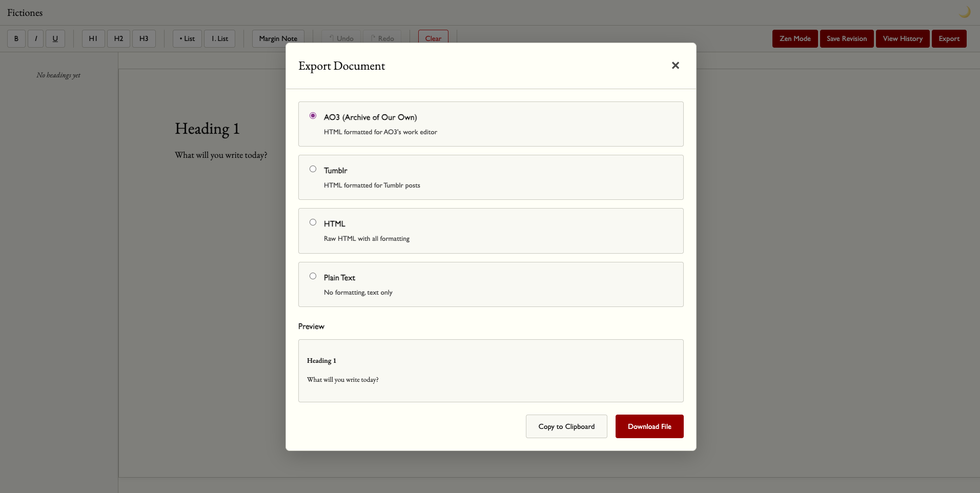Add a Margin Note
Viewport: 980px width, 493px height.
pyautogui.click(x=278, y=38)
